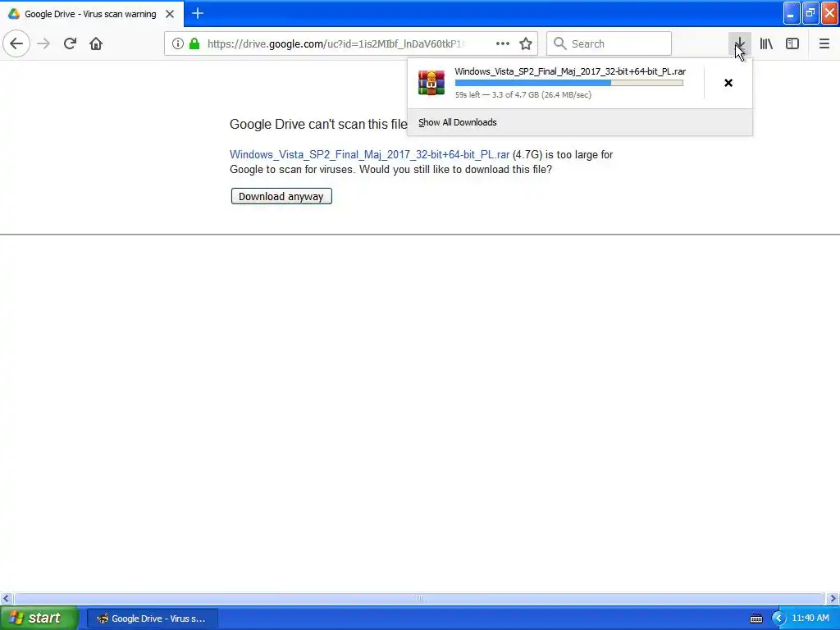Reload the current page
Image resolution: width=840 pixels, height=630 pixels.
[x=70, y=43]
